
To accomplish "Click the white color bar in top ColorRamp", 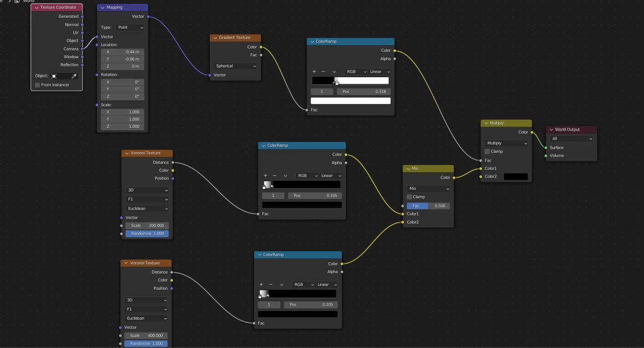I will coord(351,101).
